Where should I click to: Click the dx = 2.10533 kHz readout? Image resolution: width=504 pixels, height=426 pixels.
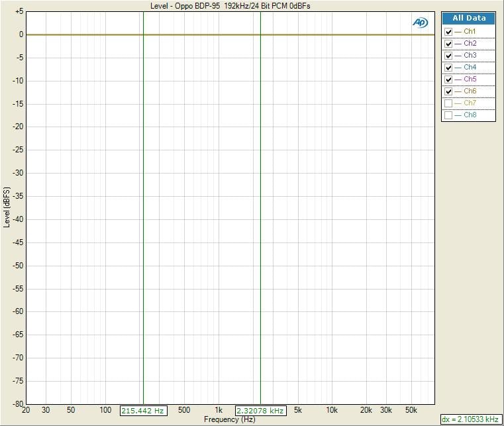(x=470, y=419)
